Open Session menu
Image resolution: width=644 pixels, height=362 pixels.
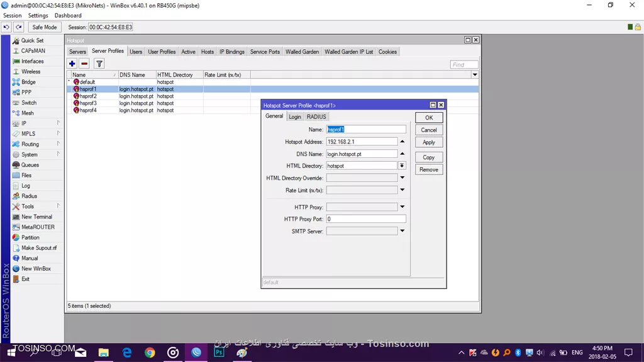click(x=13, y=16)
